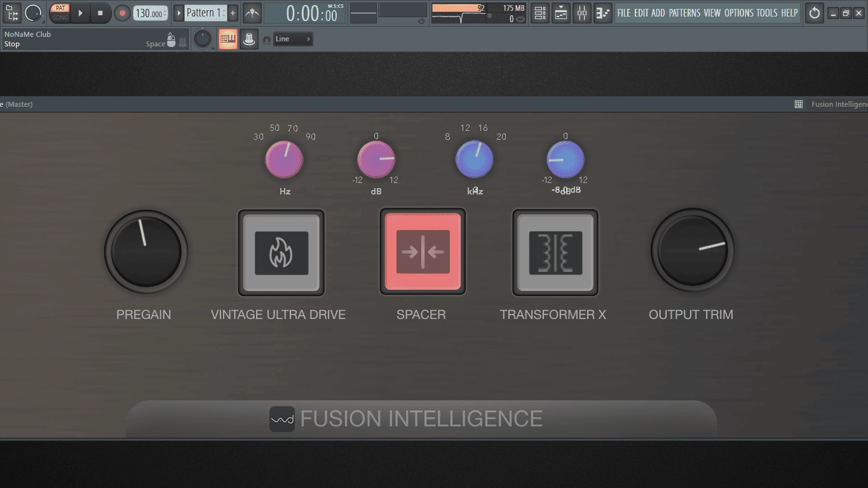Switch to PAT pattern mode
This screenshot has height=488, width=868.
(60, 8)
